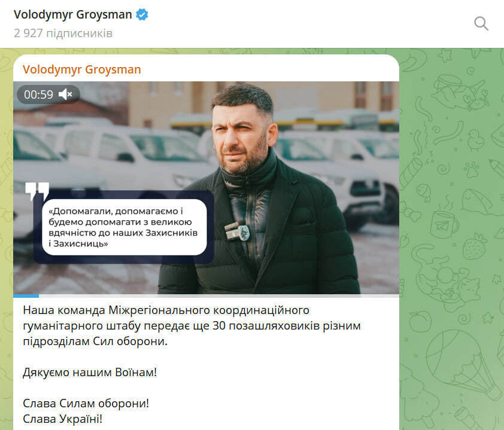
Task: Unmute the video via the speaker icon
Action: (x=65, y=94)
